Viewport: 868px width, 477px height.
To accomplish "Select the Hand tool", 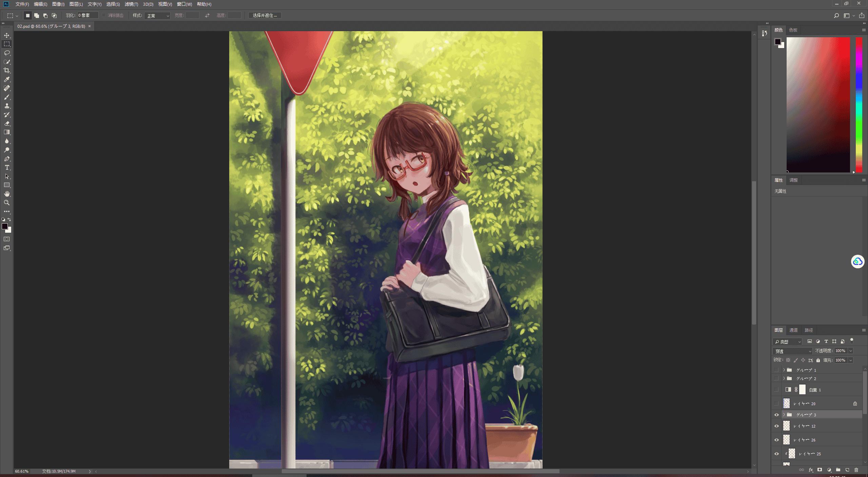I will click(7, 194).
